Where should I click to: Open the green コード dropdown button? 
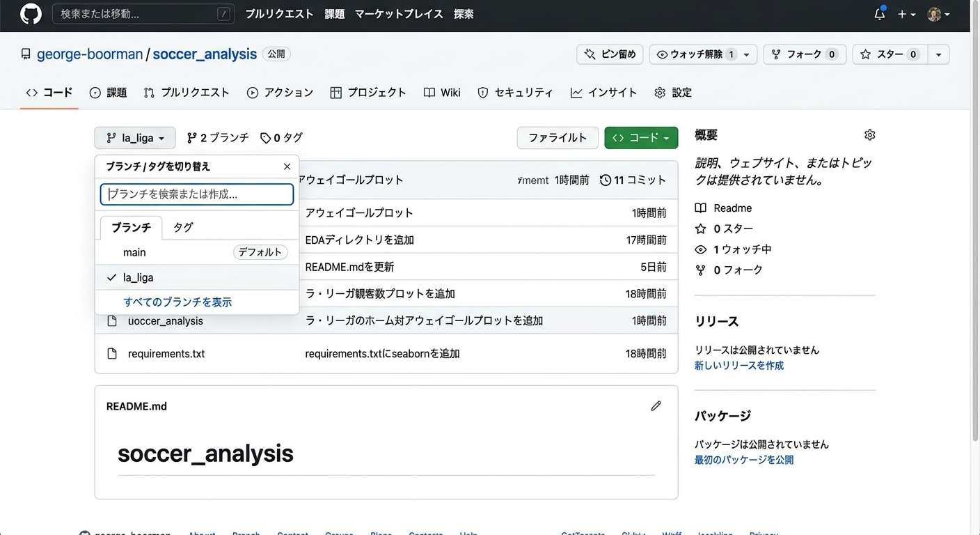pyautogui.click(x=641, y=138)
